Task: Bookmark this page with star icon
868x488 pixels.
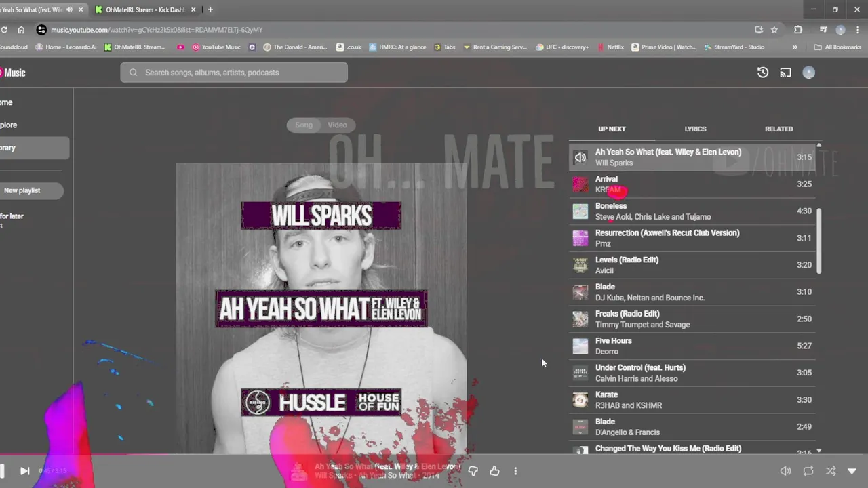Action: (774, 30)
